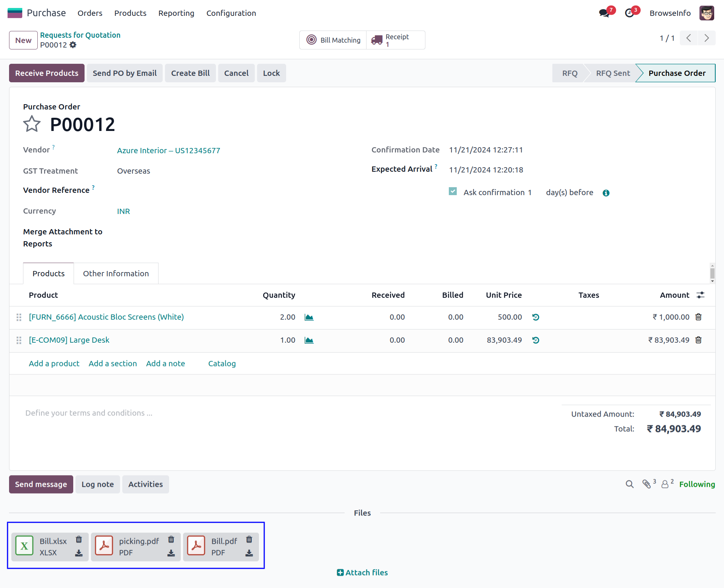Toggle the Following subscription status
Image resolution: width=724 pixels, height=588 pixels.
tap(697, 484)
